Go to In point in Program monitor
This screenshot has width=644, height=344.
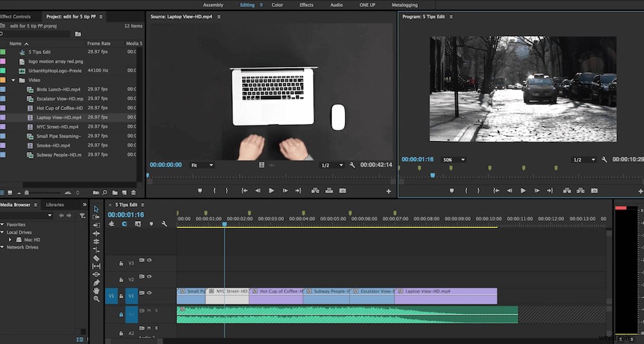tap(496, 191)
